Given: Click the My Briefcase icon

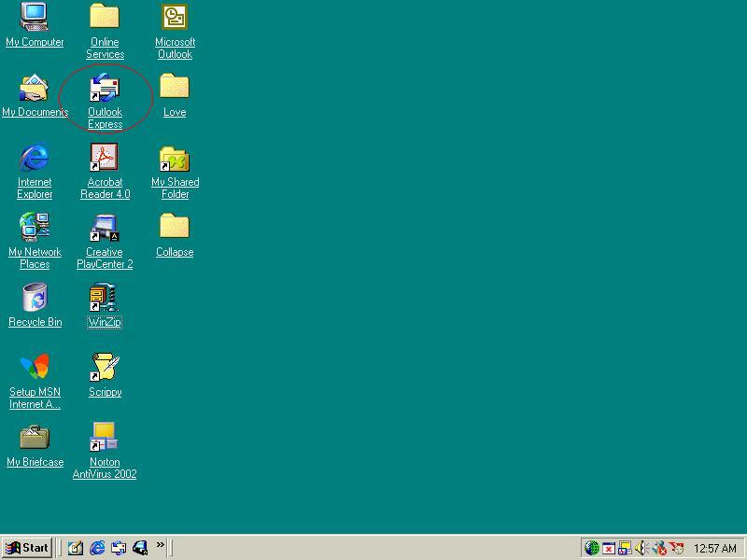Looking at the screenshot, I should (35, 438).
